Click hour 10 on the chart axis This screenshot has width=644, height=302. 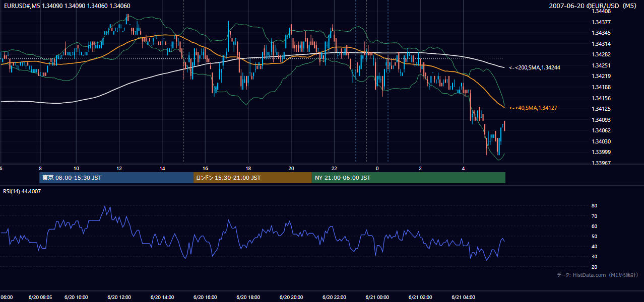coord(76,168)
